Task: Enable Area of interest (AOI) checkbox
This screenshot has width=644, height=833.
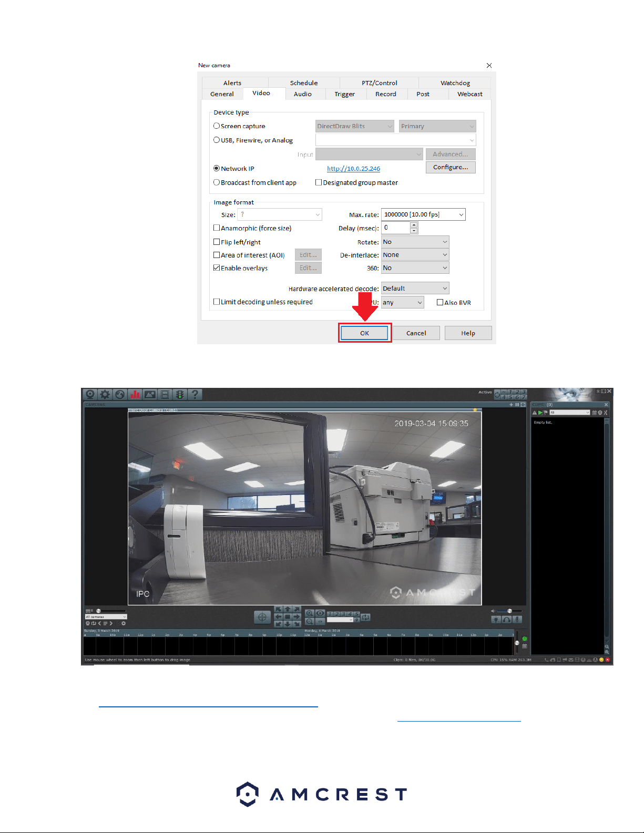Action: 216,255
